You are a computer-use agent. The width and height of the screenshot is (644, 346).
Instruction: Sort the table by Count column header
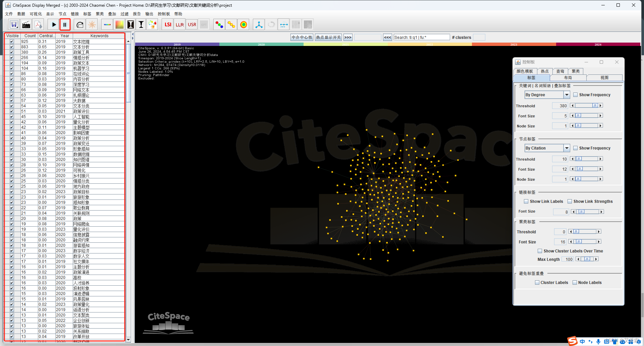pos(30,36)
